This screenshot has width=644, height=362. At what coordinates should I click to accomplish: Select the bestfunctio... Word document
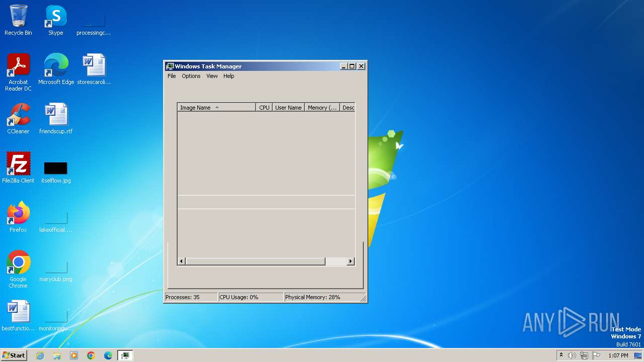(18, 316)
